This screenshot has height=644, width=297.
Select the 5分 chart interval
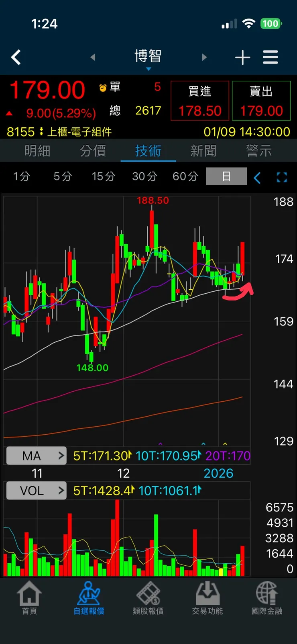(63, 176)
